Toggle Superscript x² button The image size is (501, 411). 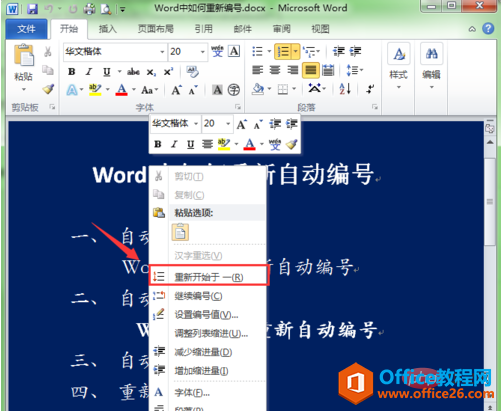[x=168, y=72]
